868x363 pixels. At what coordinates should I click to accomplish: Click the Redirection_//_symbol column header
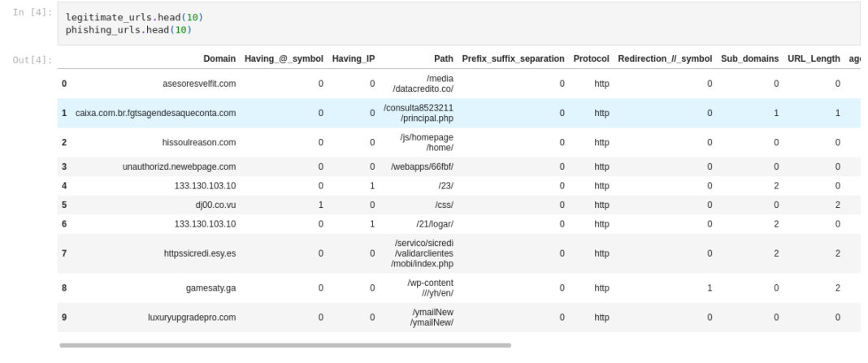pos(665,59)
